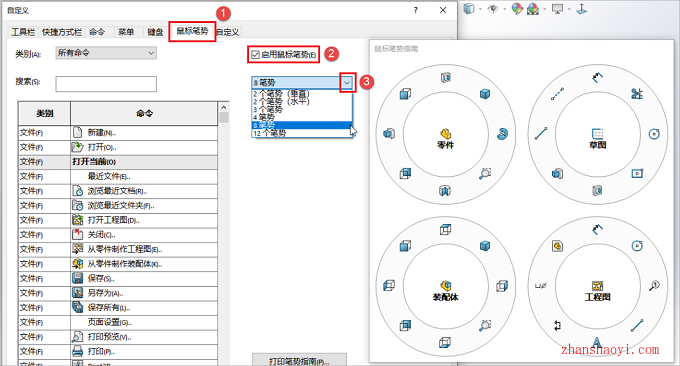
Task: Click the command list scrollbar up arrow
Action: coord(224,107)
